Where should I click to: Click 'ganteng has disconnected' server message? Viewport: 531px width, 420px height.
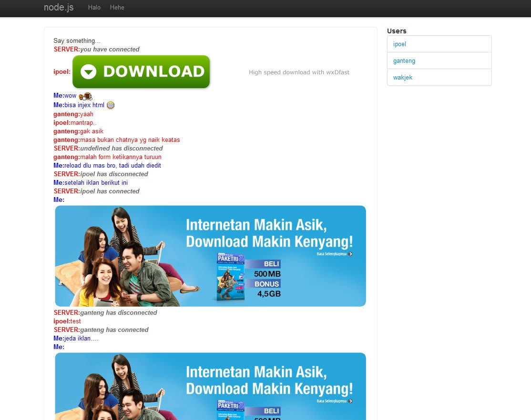pyautogui.click(x=119, y=313)
